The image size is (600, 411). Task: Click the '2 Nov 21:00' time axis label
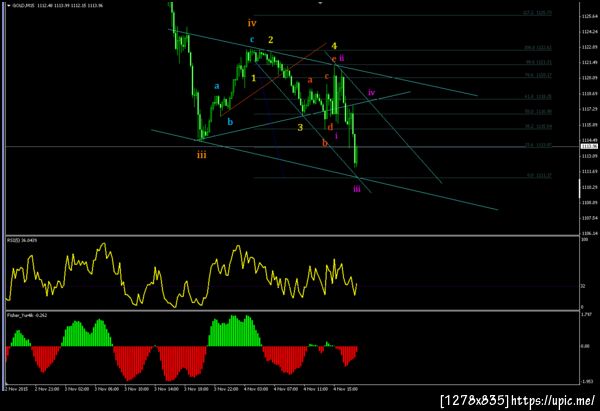[47, 389]
